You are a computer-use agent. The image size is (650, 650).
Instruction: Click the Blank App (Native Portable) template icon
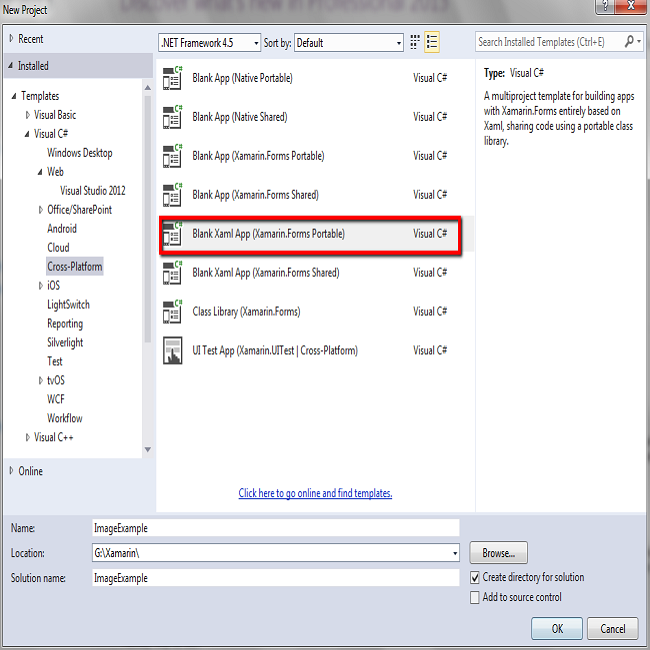point(172,78)
